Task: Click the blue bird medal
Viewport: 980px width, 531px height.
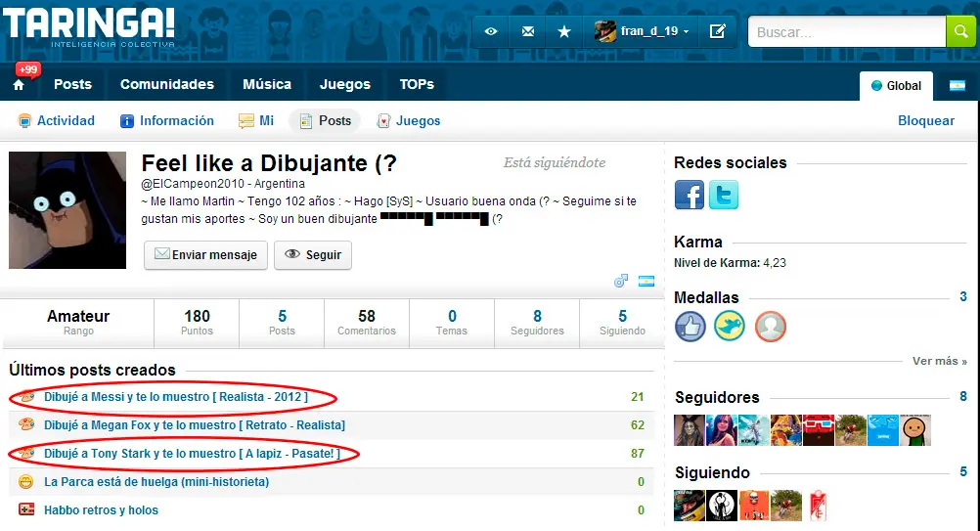Action: tap(730, 326)
